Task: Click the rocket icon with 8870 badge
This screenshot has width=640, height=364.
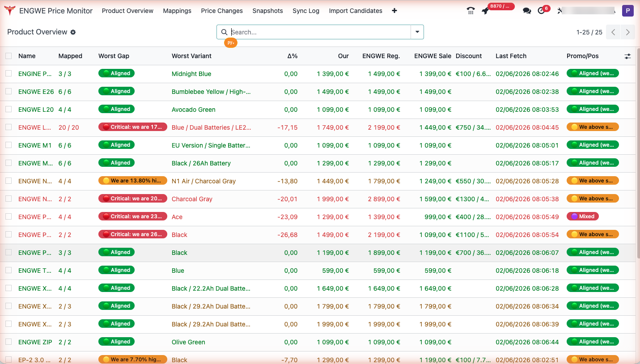Action: coord(485,11)
